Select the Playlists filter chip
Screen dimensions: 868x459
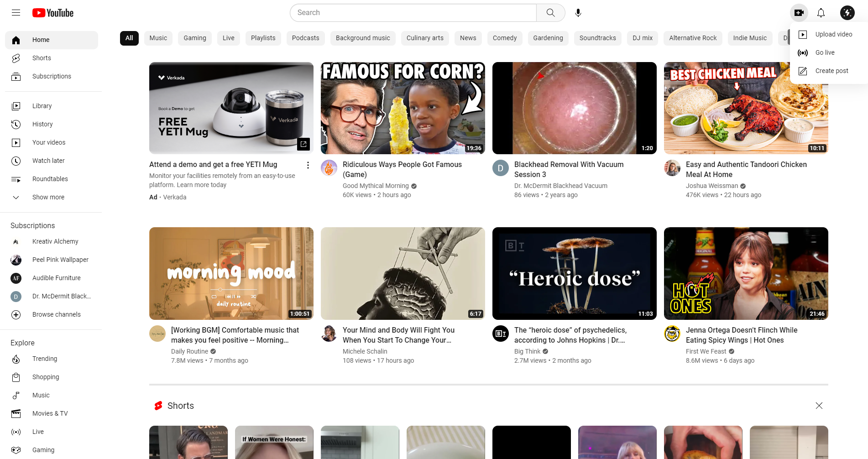[263, 38]
